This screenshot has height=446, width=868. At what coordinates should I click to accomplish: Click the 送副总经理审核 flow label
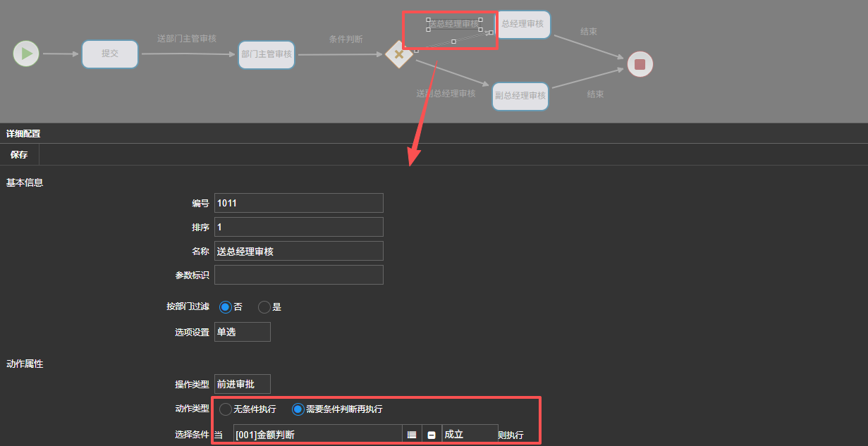point(446,93)
